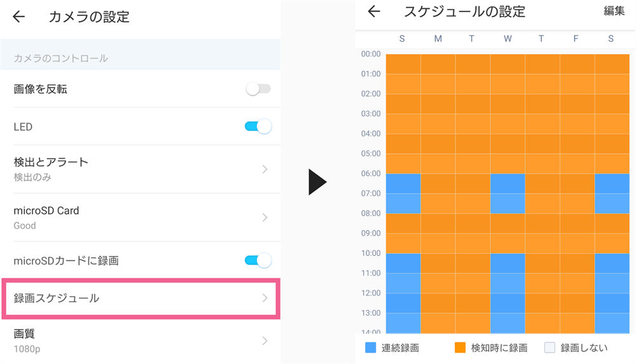
Task: Select the orange 検知時に録画 legend icon
Action: click(460, 347)
